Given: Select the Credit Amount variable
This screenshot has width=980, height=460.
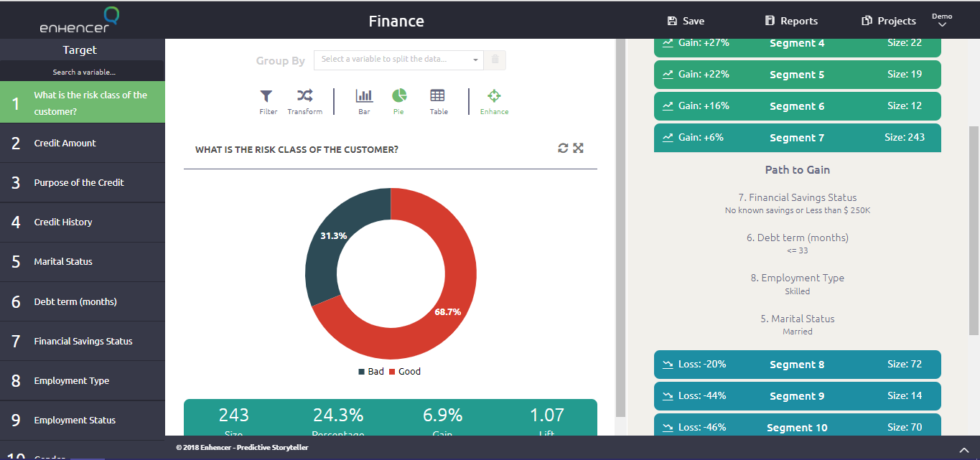Looking at the screenshot, I should (83, 143).
